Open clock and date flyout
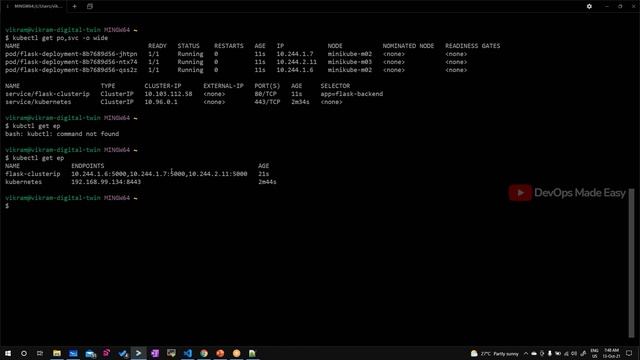The width and height of the screenshot is (640, 360). (x=611, y=353)
